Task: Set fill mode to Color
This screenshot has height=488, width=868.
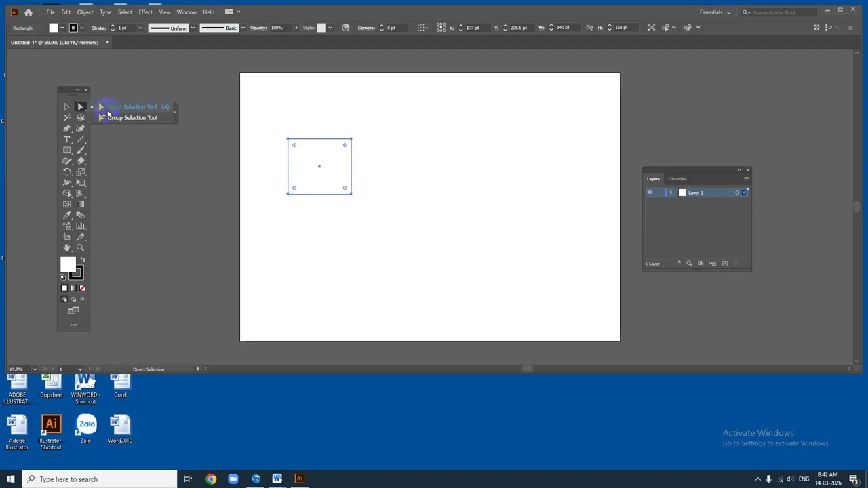Action: point(64,289)
